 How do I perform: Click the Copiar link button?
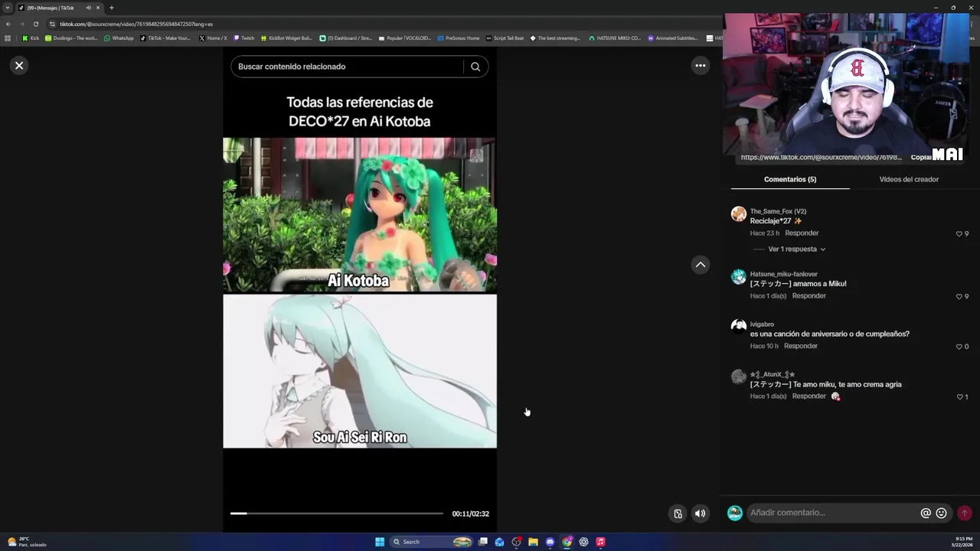coord(921,157)
